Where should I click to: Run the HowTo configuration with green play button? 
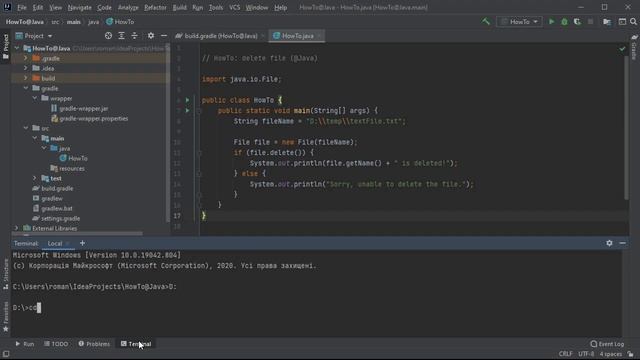click(x=551, y=22)
